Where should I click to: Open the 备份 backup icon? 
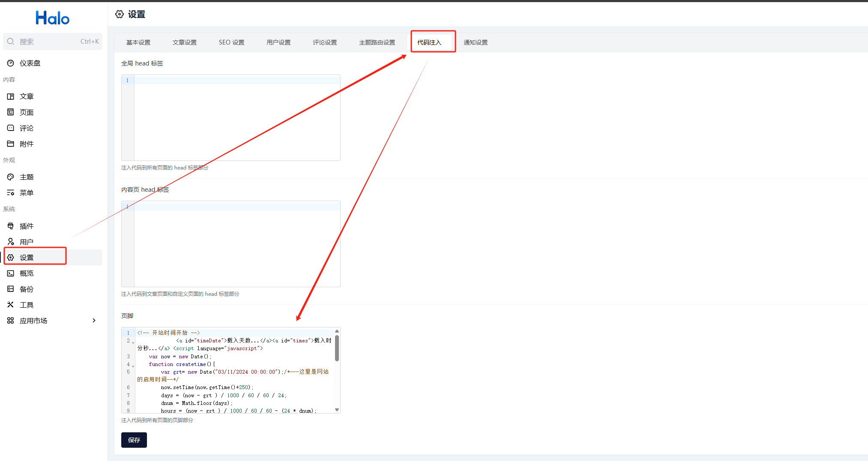tap(11, 289)
